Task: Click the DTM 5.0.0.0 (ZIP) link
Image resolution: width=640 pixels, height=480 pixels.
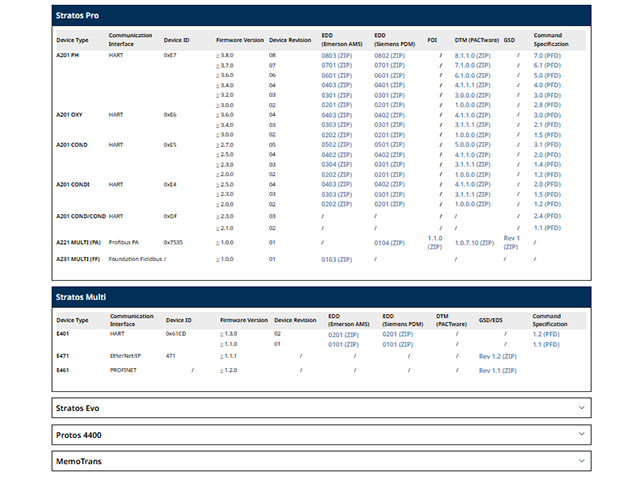Action: [477, 144]
